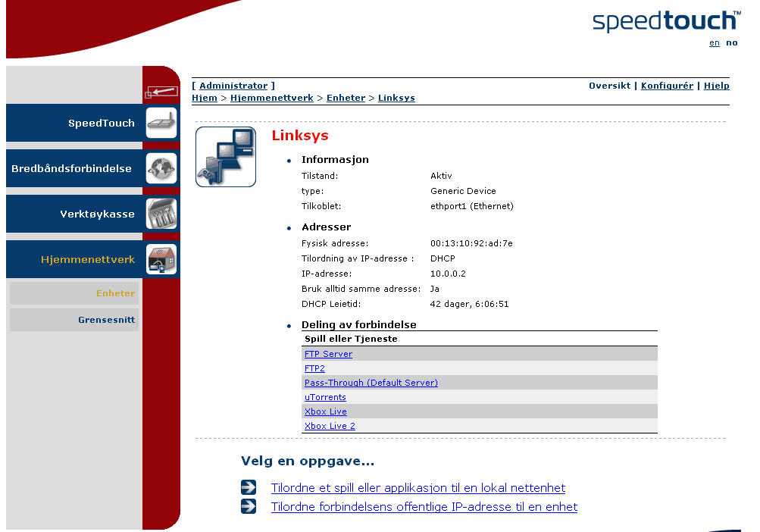760x532 pixels.
Task: Click the Generic Device type value
Action: point(463,191)
